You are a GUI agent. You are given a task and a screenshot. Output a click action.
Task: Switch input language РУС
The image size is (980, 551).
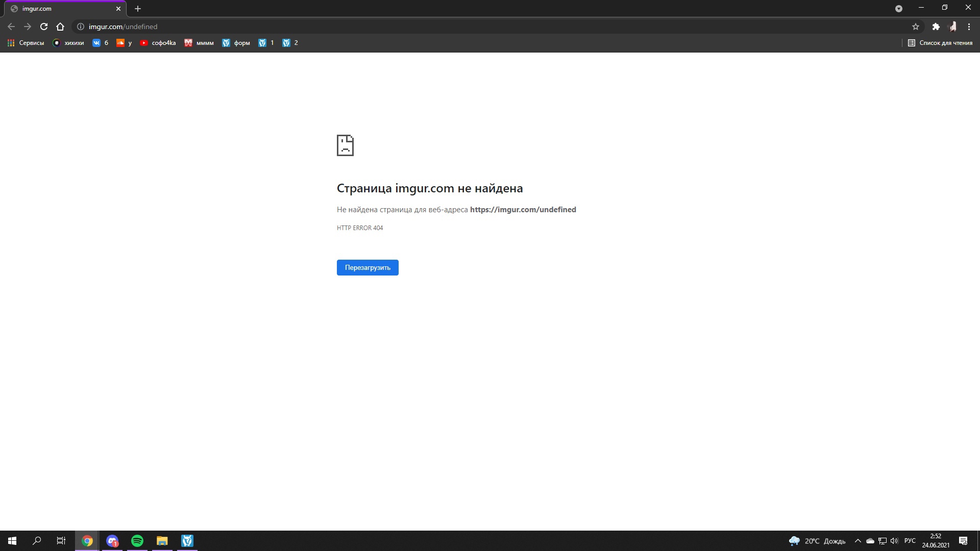(x=910, y=541)
